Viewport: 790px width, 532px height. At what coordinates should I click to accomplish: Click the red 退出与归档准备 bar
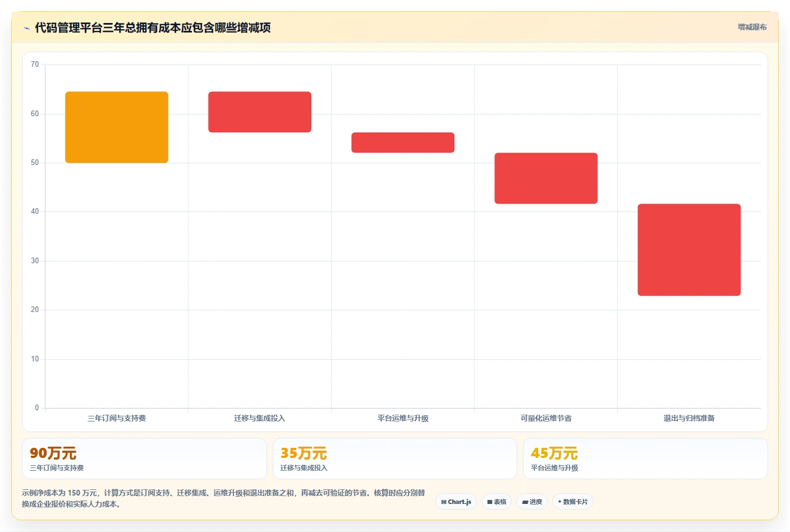pyautogui.click(x=689, y=250)
